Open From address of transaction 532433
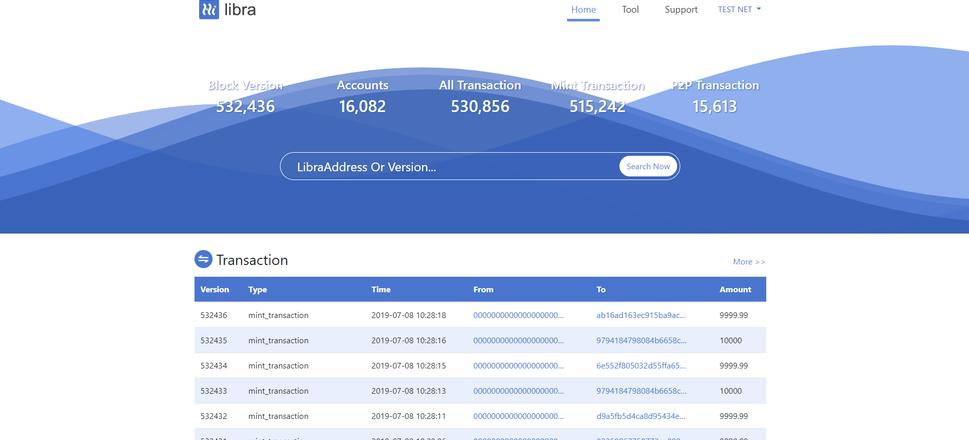 point(518,391)
